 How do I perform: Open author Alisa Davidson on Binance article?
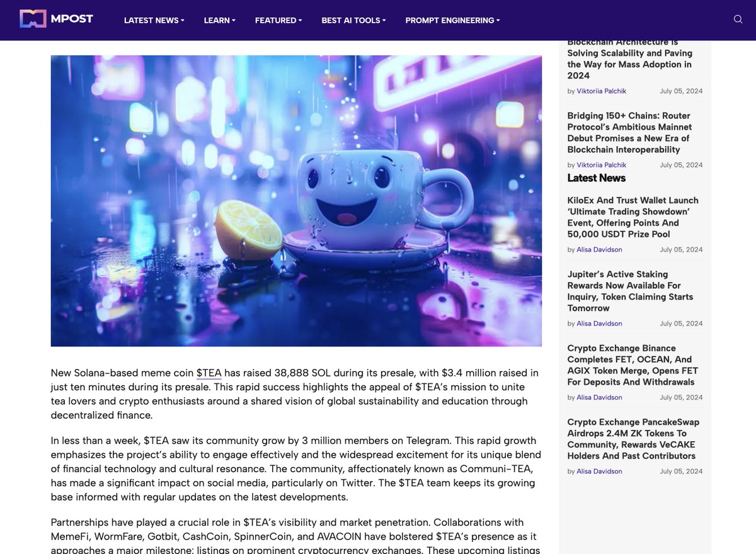[x=599, y=398]
